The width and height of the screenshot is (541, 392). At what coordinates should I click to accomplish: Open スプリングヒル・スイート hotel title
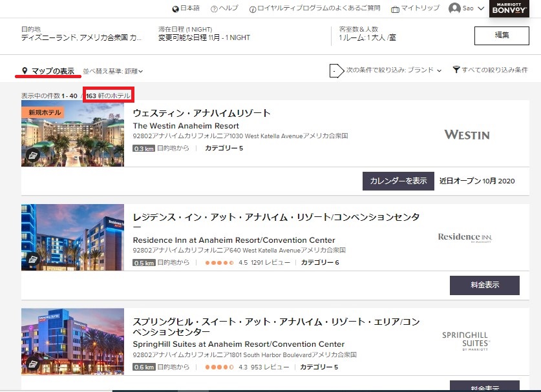(x=276, y=327)
